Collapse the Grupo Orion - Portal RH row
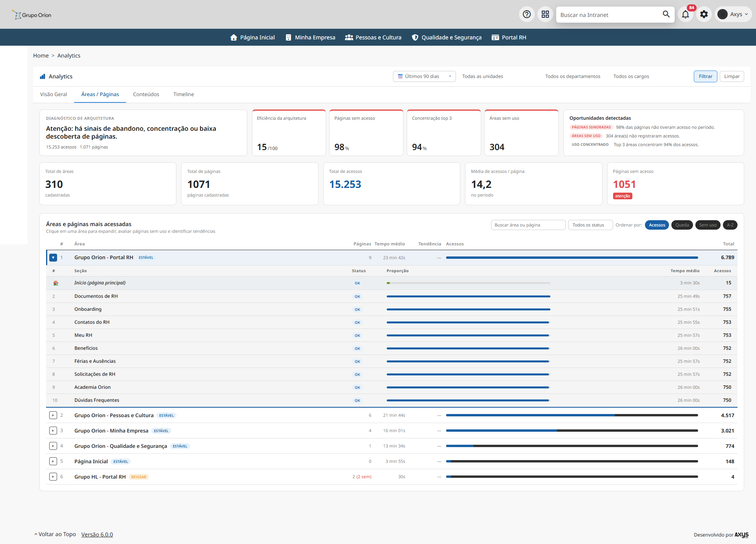 53,258
